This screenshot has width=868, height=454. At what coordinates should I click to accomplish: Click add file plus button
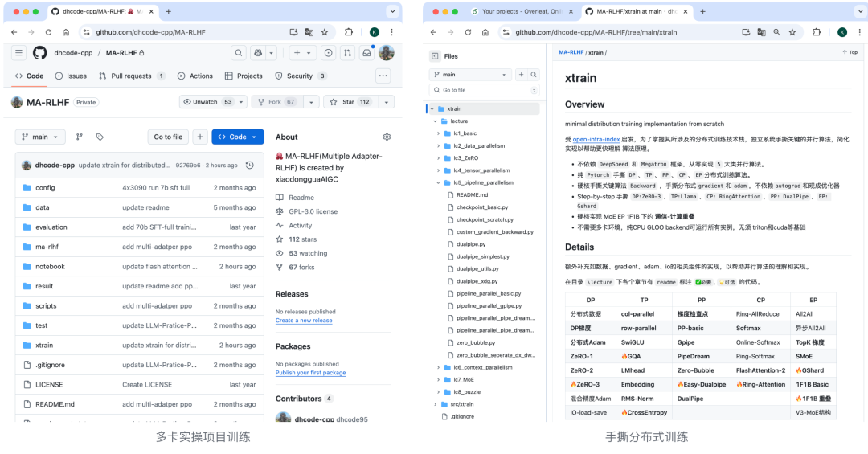[x=200, y=137]
